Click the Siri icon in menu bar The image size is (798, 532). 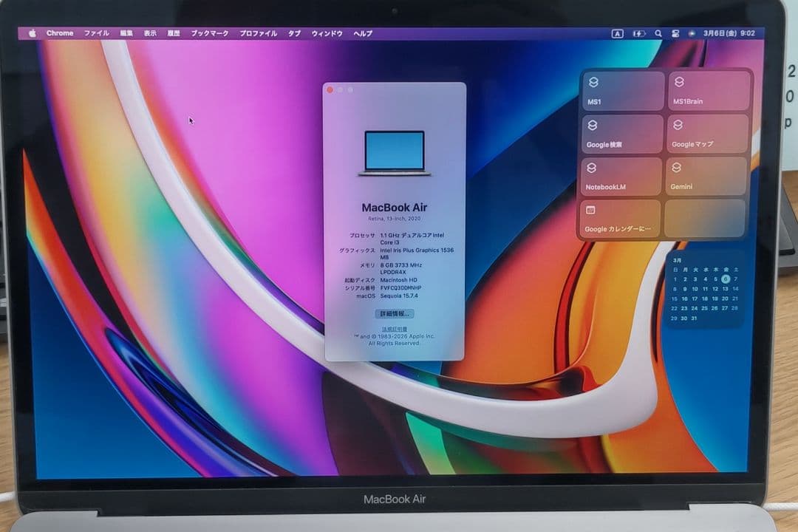[692, 33]
